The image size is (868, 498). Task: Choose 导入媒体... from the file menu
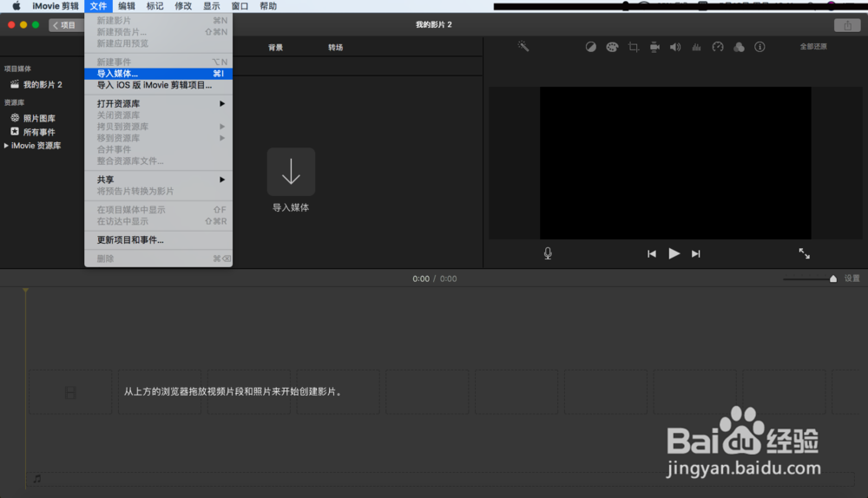158,74
